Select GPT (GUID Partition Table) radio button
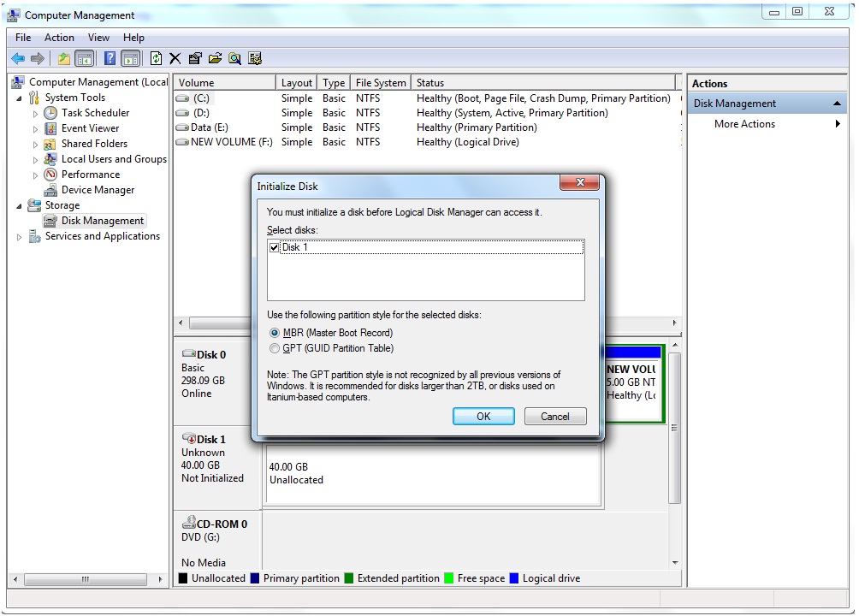Screen dimensions: 859x616 [274, 348]
